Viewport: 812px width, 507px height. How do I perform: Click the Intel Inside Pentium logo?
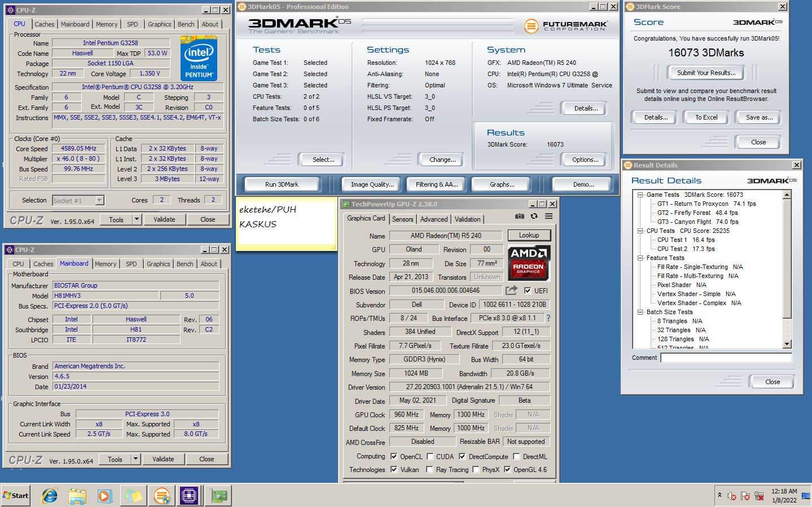click(199, 58)
